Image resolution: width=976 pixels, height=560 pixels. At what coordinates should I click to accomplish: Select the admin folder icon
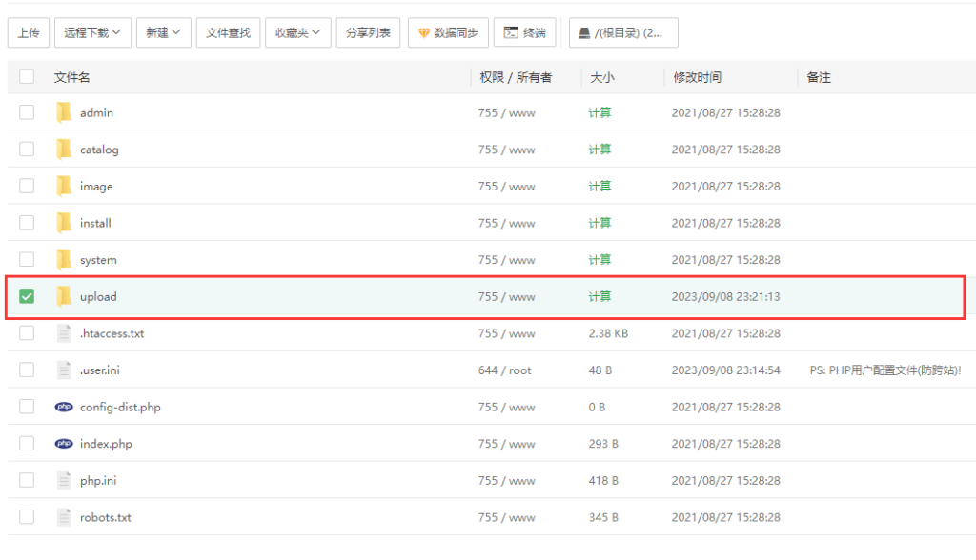point(65,112)
